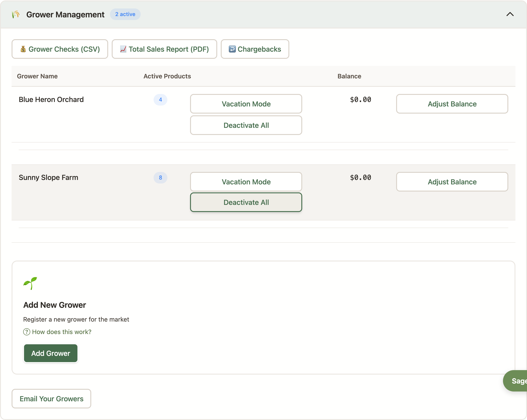Click the product count badge showing 4
The height and width of the screenshot is (420, 527).
(160, 100)
